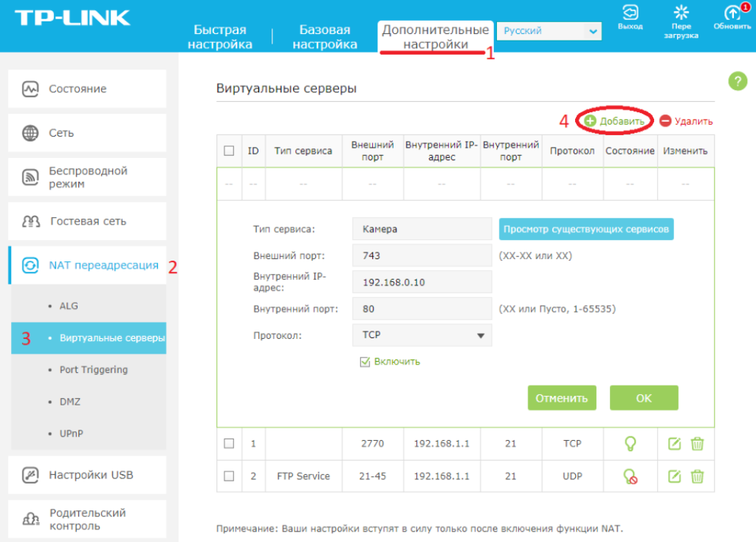
Task: Open the Русский language dropdown
Action: click(x=549, y=31)
